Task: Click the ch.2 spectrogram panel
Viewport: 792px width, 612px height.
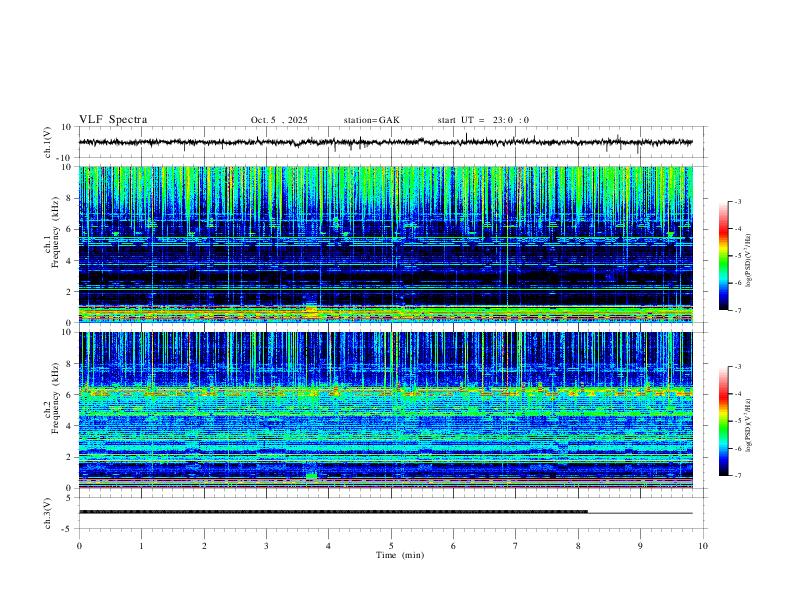Action: (385, 410)
